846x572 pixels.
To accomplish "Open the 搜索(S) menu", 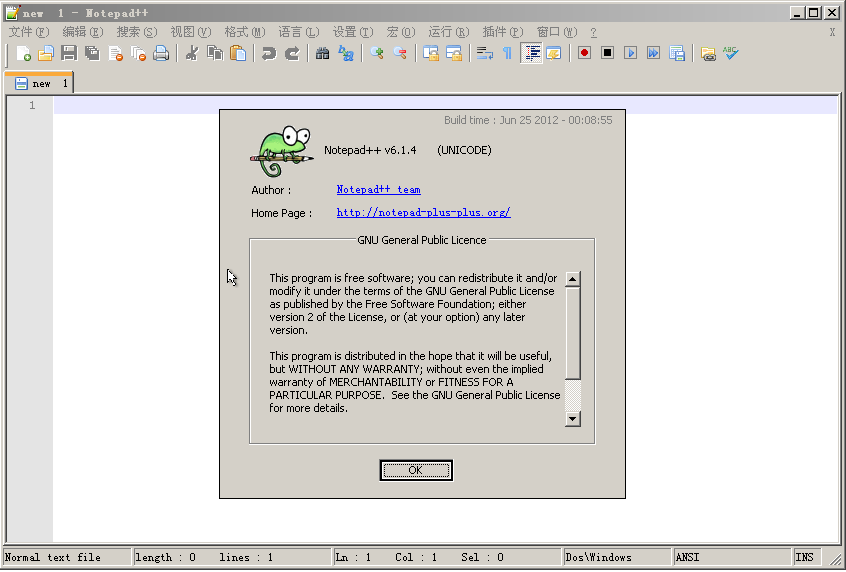I will pos(137,32).
